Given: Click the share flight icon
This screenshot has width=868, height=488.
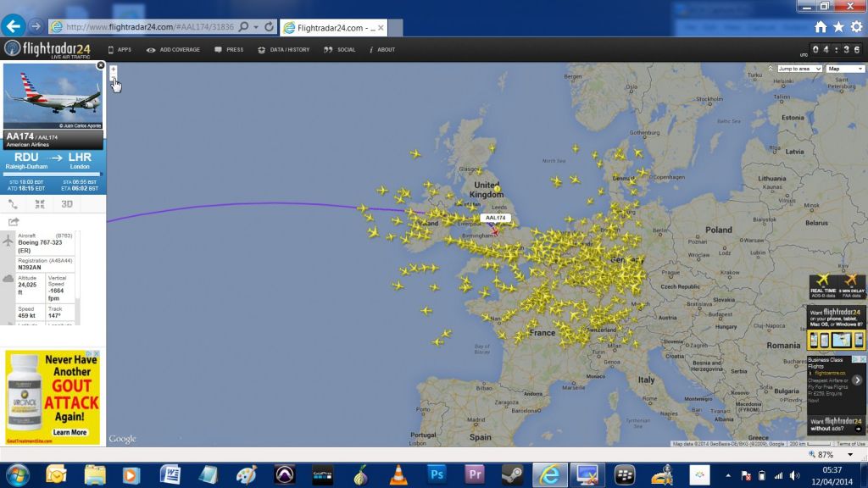Looking at the screenshot, I should (14, 222).
